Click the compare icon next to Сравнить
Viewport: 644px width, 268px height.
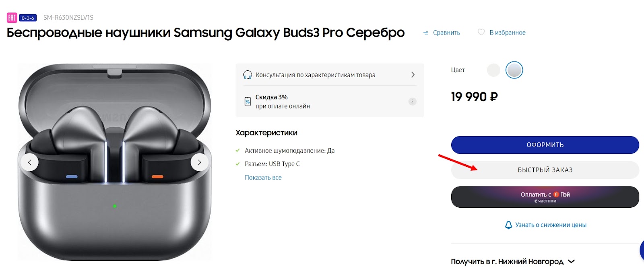[x=426, y=33]
